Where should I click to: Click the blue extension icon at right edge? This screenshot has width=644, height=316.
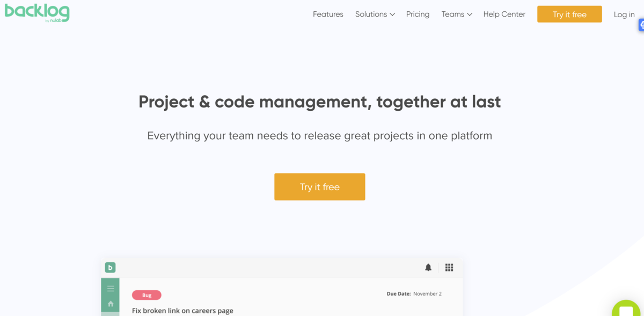click(x=641, y=25)
